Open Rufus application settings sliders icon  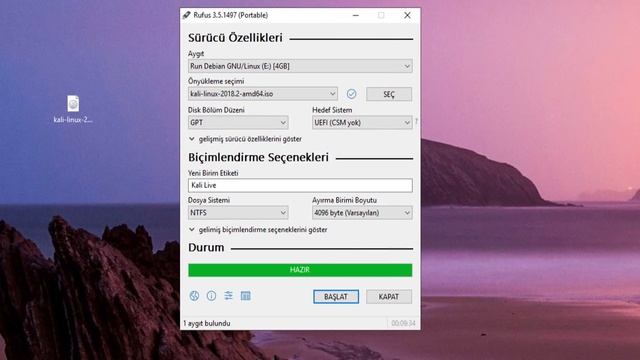[229, 296]
